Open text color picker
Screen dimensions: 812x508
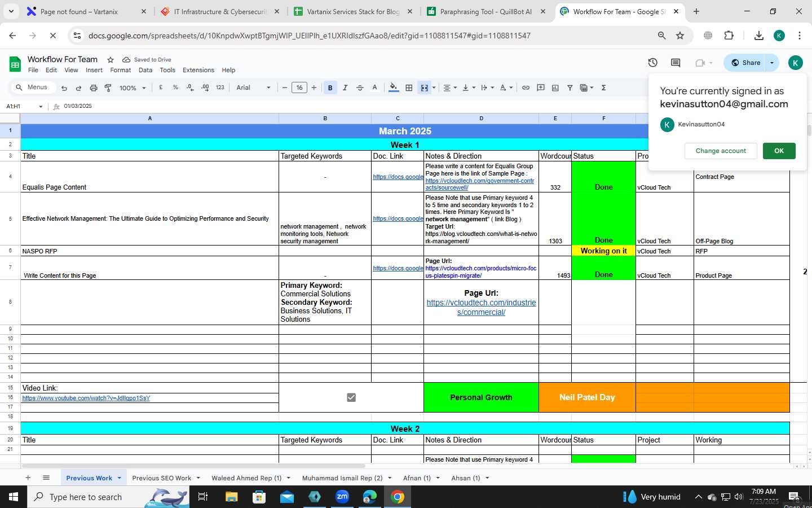click(374, 87)
